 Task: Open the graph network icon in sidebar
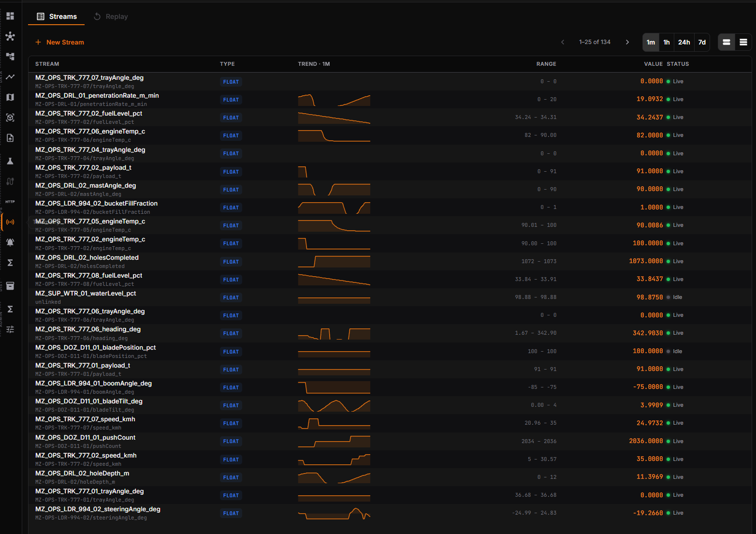click(10, 36)
